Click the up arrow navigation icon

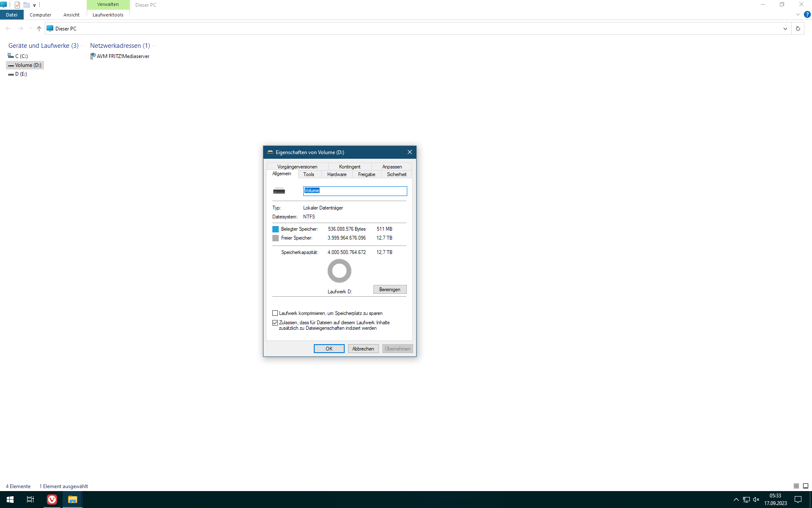tap(39, 29)
